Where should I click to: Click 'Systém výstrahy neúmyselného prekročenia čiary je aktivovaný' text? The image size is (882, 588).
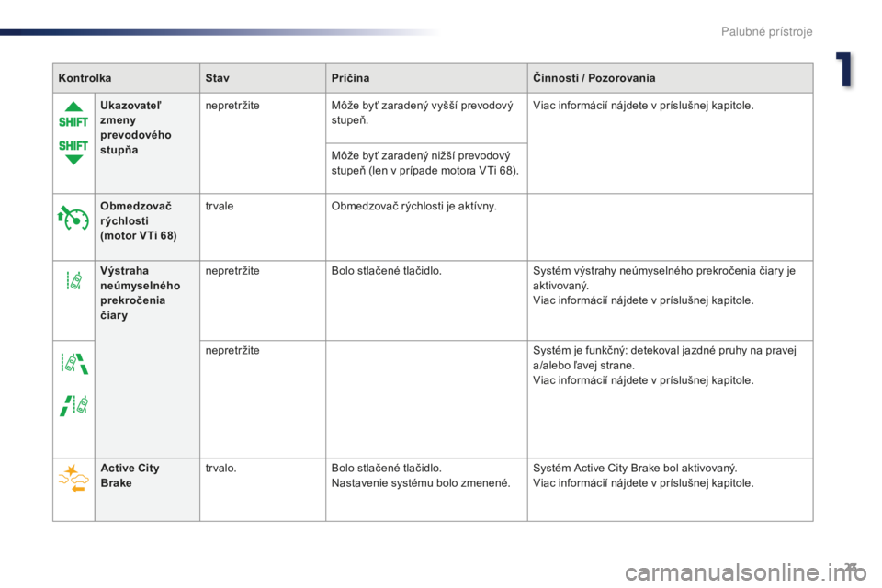[664, 278]
